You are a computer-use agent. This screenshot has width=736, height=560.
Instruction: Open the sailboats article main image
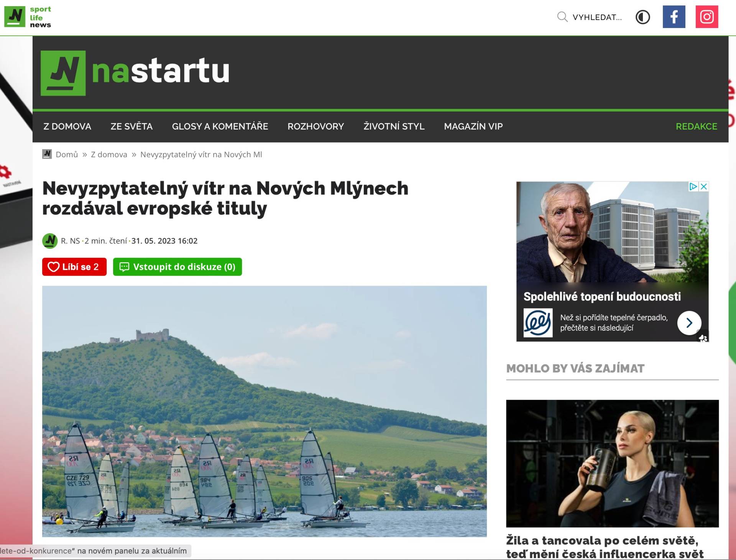click(264, 411)
